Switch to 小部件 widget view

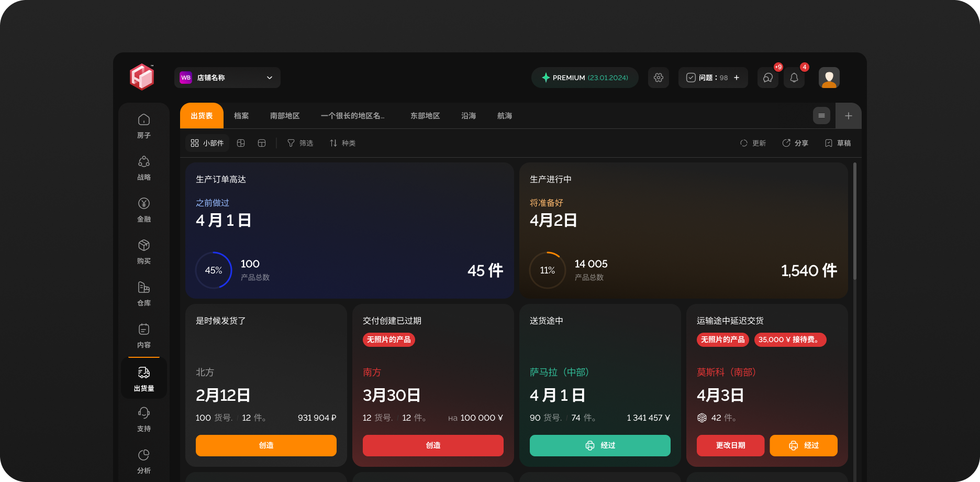point(207,143)
